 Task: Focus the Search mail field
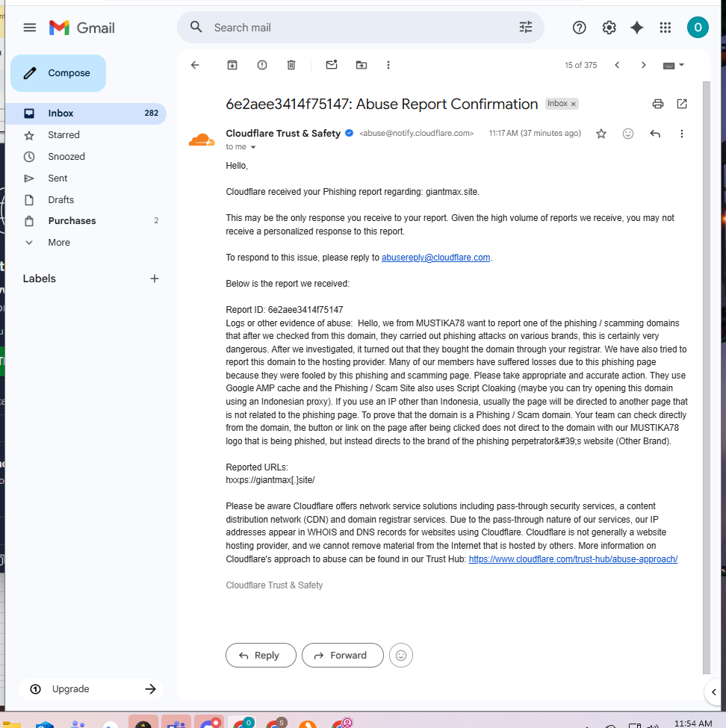point(361,28)
